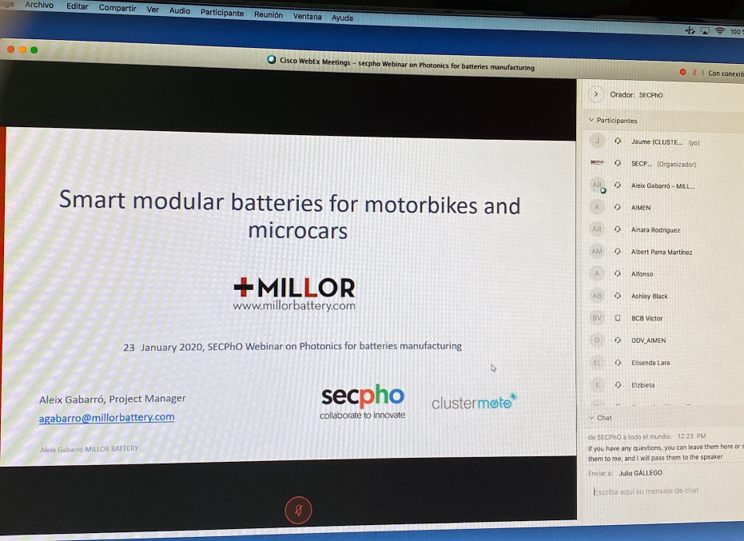Click the agabarro@millorbattery.com email link
Viewport: 744px width, 541px height.
106,417
